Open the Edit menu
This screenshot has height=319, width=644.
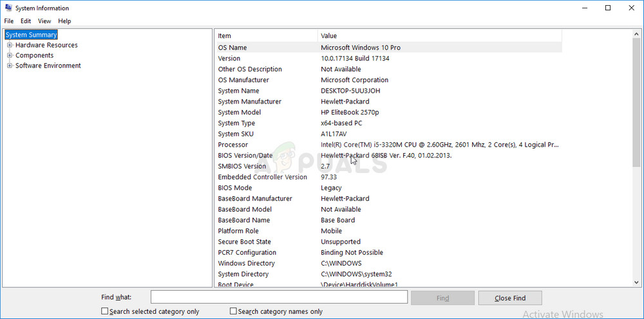coord(26,21)
